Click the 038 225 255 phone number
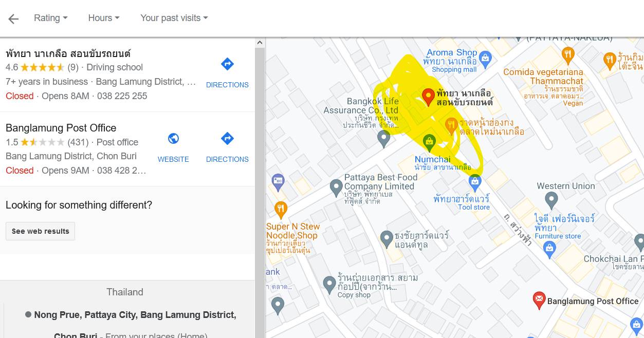The image size is (644, 338). (122, 96)
